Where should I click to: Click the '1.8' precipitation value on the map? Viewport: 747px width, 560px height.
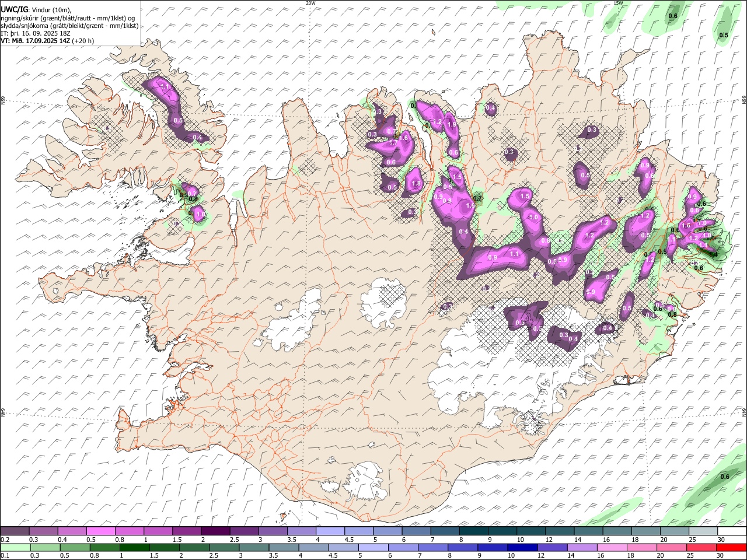click(416, 183)
